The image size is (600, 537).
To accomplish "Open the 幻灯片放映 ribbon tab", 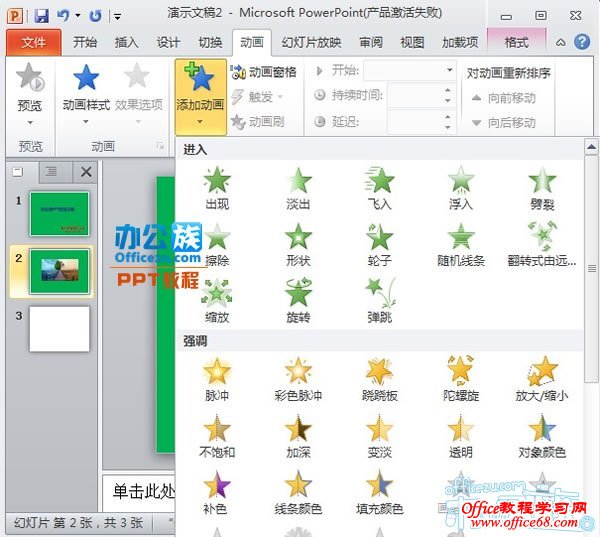I will coord(311,42).
